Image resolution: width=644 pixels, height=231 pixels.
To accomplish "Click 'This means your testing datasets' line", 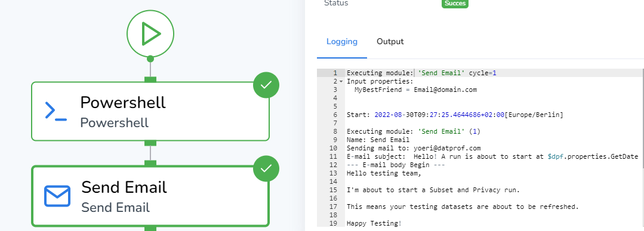I will coord(463,207).
